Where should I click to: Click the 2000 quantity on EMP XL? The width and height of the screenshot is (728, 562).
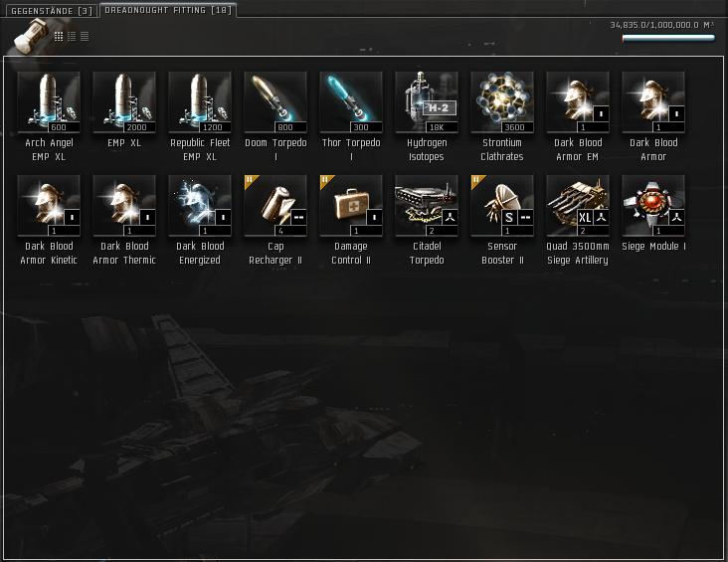137,127
